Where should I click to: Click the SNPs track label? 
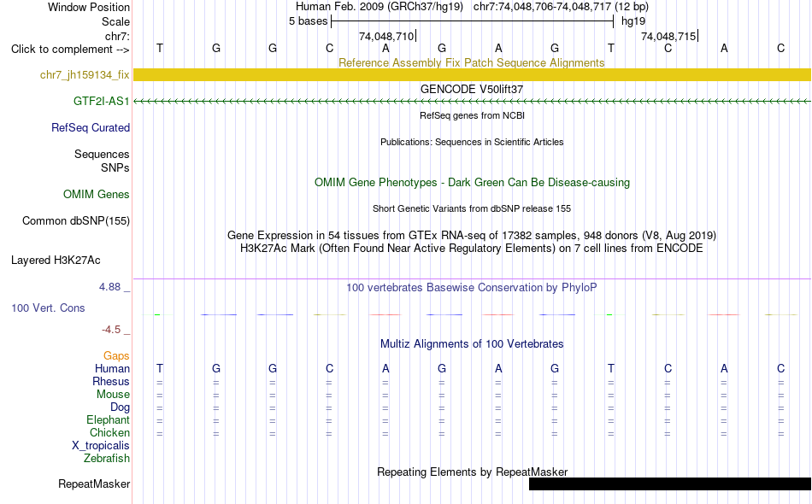pyautogui.click(x=115, y=168)
